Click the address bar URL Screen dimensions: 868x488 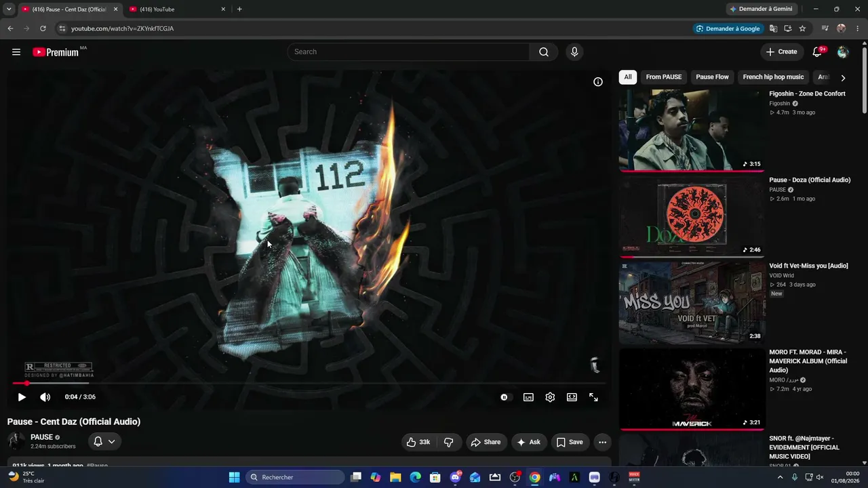(x=123, y=28)
